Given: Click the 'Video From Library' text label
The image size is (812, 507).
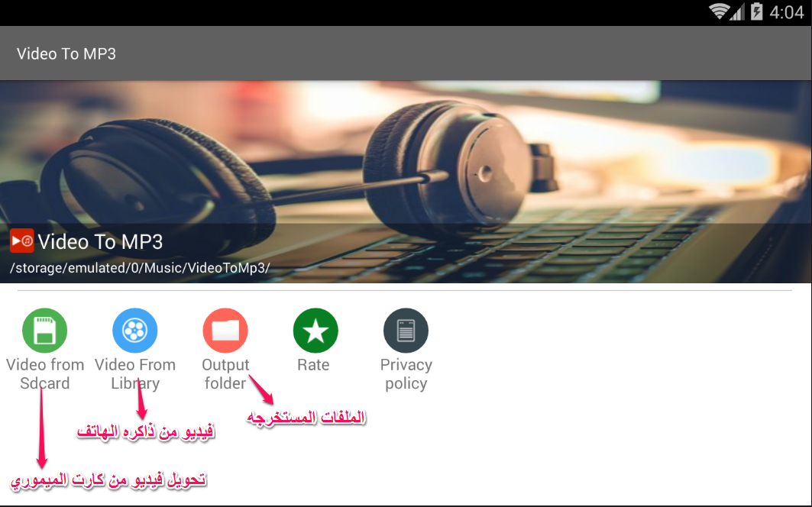Looking at the screenshot, I should 135,374.
